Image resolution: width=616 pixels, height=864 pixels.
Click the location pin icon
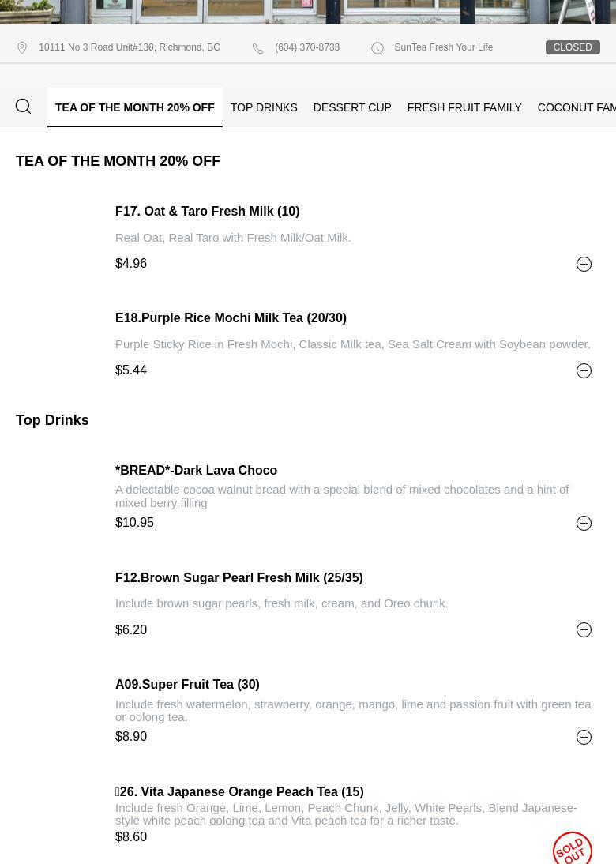[x=22, y=48]
